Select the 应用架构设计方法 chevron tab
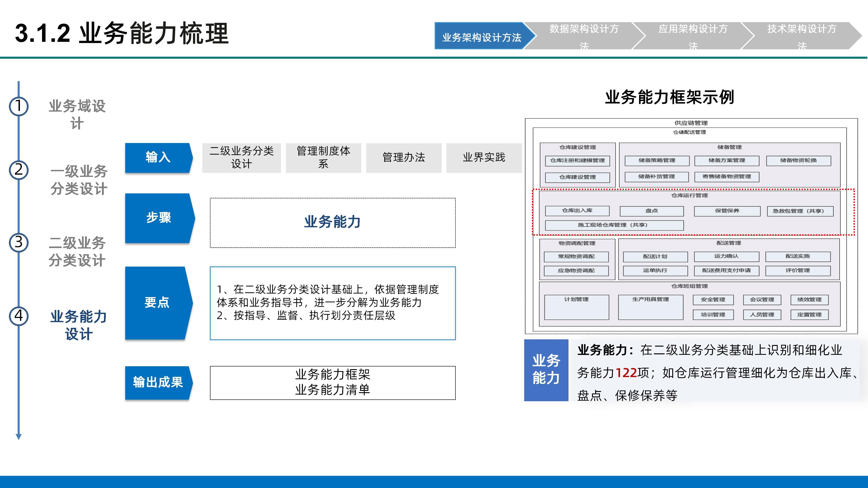The image size is (868, 488). pyautogui.click(x=693, y=36)
